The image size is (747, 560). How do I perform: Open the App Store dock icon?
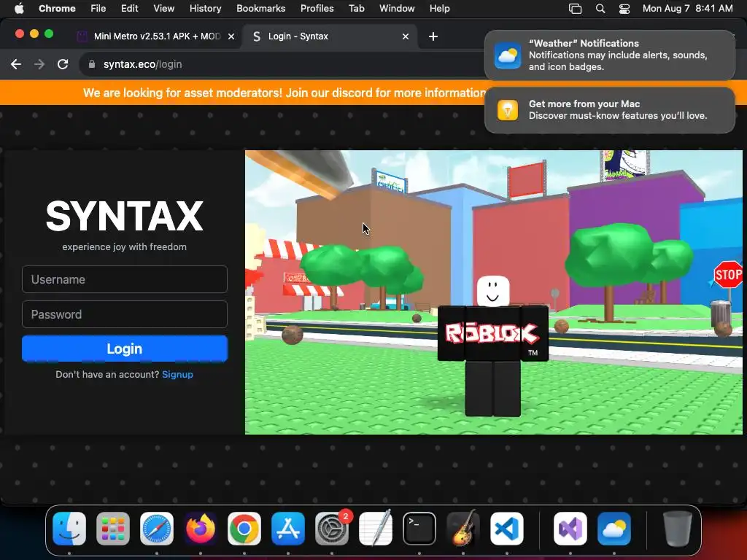[x=288, y=529]
